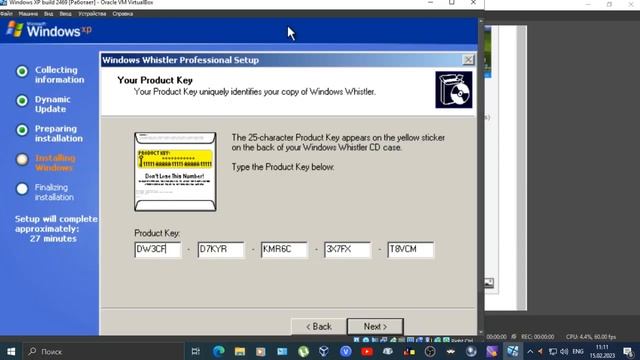640x360 pixels.
Task: Click the Next button in Setup
Action: click(x=375, y=327)
